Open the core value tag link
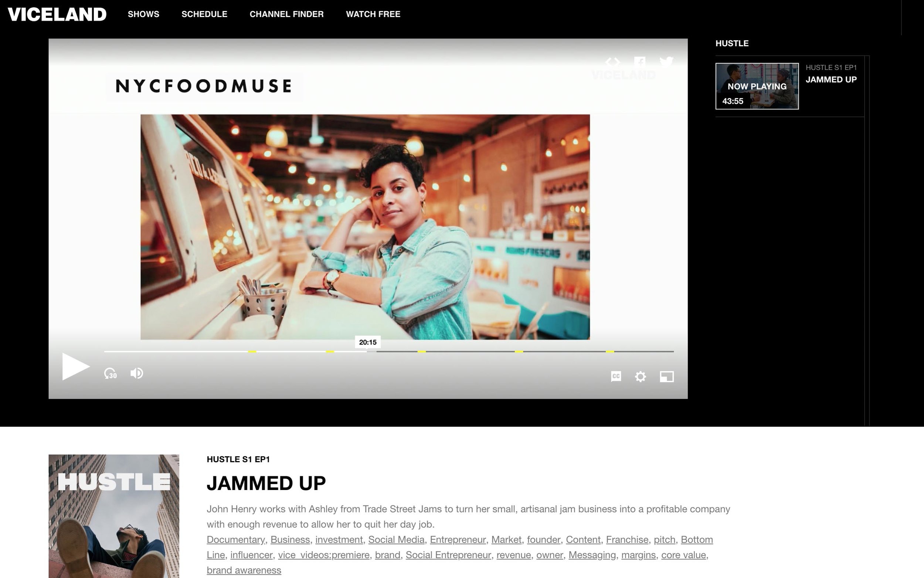Image resolution: width=924 pixels, height=578 pixels. pos(683,555)
